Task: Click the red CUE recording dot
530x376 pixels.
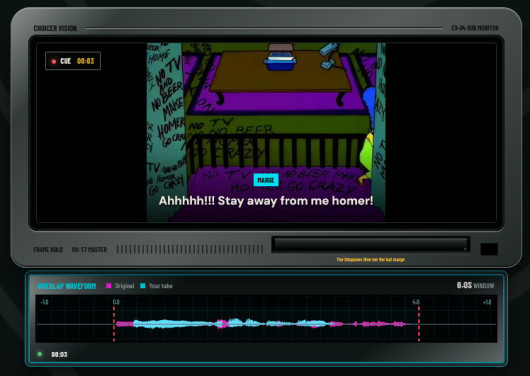Action: [54, 61]
